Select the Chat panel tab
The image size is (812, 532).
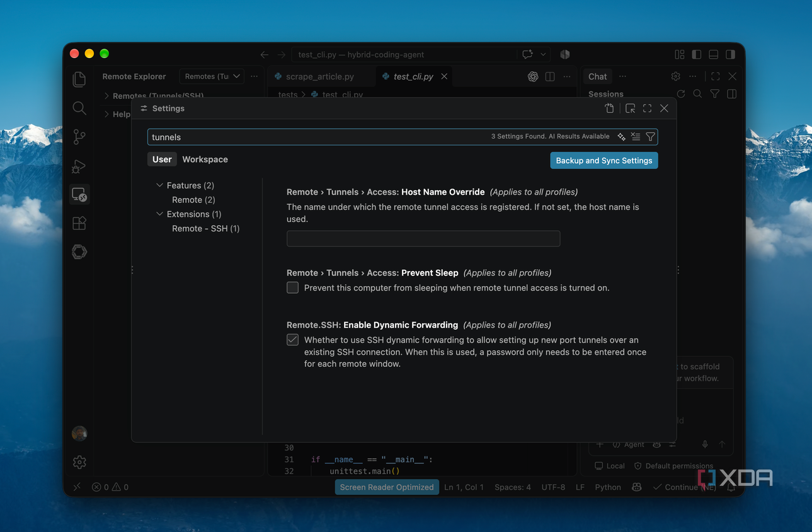pos(597,76)
